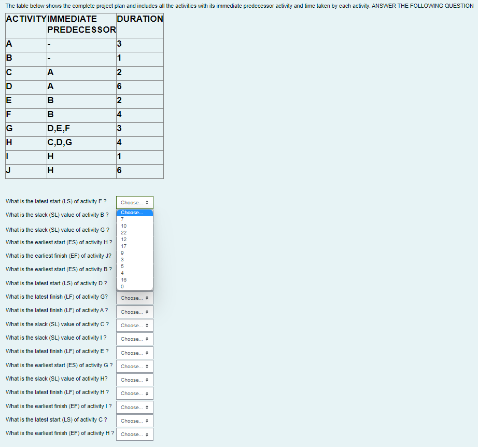This screenshot has height=448, width=478.
Task: Open the latest start of activity D dropdown
Action: (x=134, y=283)
